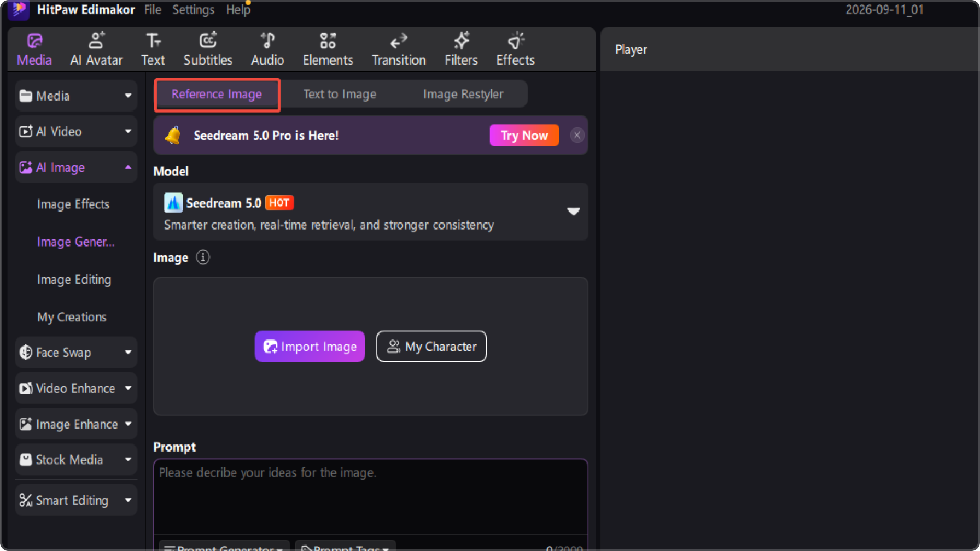Expand the Smart Editing section
This screenshot has height=551, width=980.
pyautogui.click(x=76, y=500)
